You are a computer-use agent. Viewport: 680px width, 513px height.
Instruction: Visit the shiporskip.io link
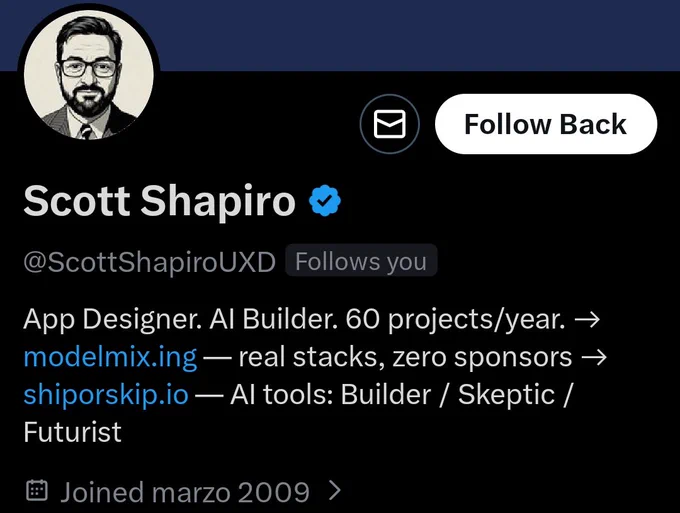[106, 395]
